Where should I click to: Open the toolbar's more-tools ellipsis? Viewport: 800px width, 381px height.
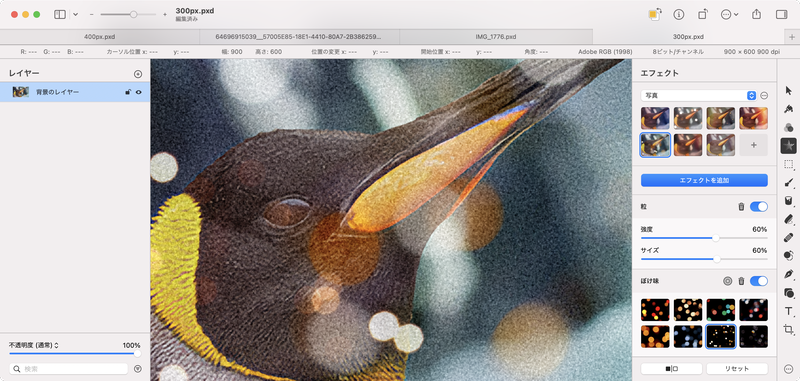(x=788, y=369)
